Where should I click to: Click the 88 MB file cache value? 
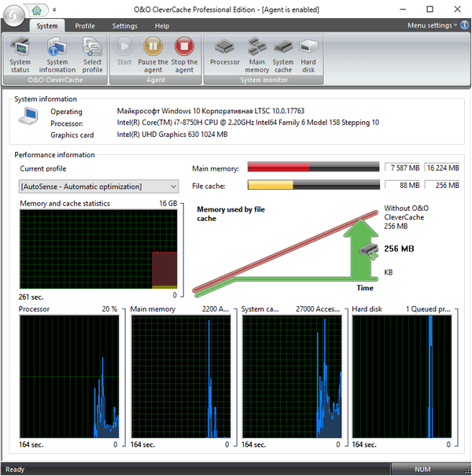403,185
